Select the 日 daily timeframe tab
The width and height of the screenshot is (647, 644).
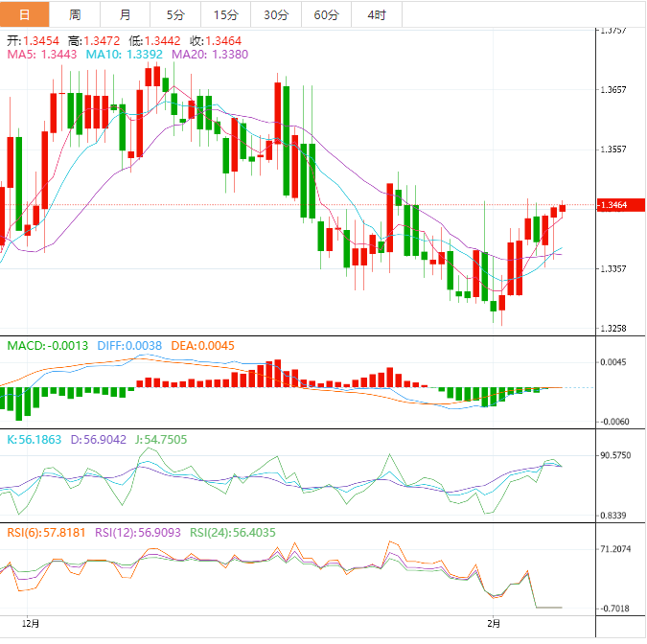[x=24, y=14]
